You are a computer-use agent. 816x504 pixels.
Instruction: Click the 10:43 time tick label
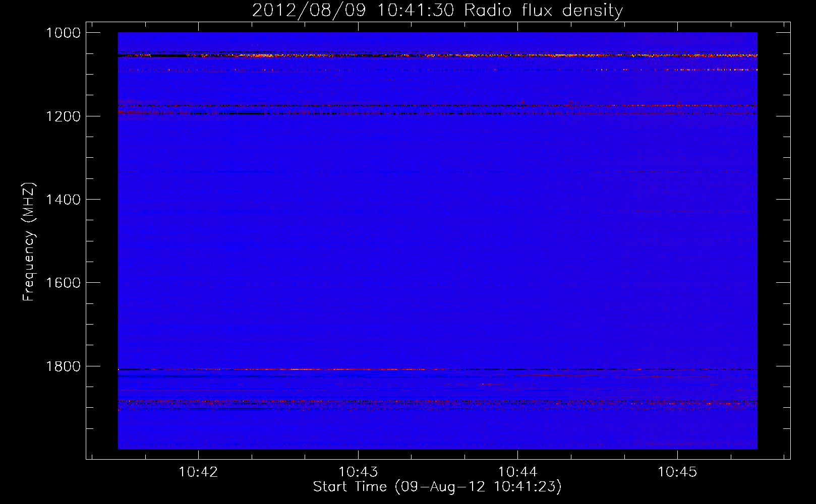[358, 472]
